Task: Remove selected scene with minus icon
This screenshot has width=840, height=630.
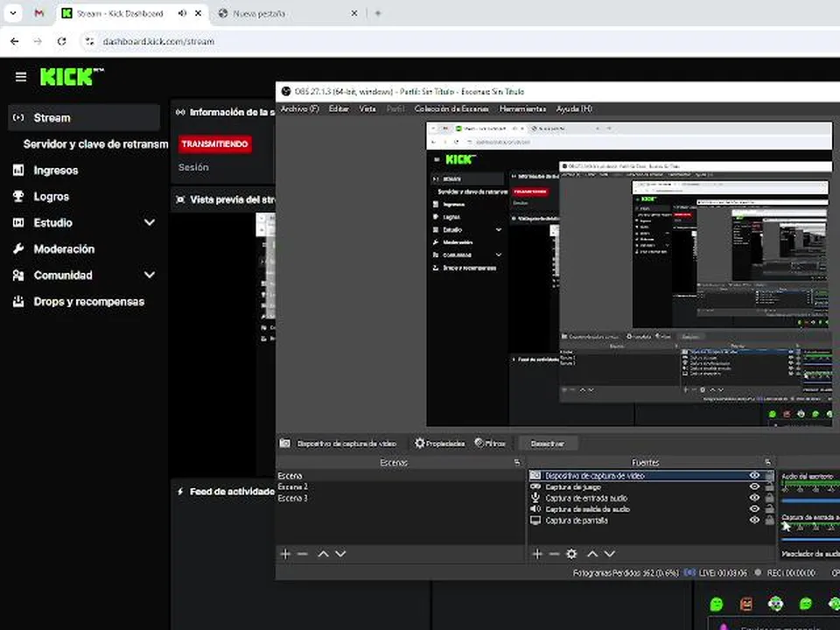Action: (303, 554)
